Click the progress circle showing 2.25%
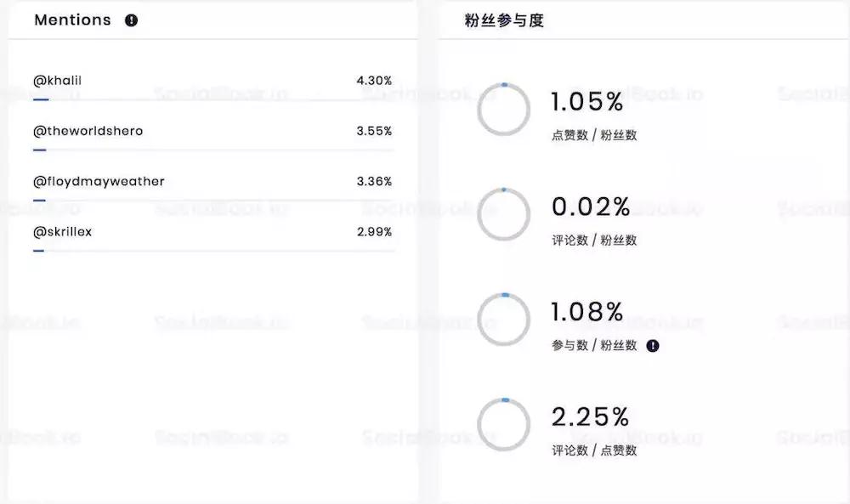Screen dimensions: 850x504 [504, 423]
